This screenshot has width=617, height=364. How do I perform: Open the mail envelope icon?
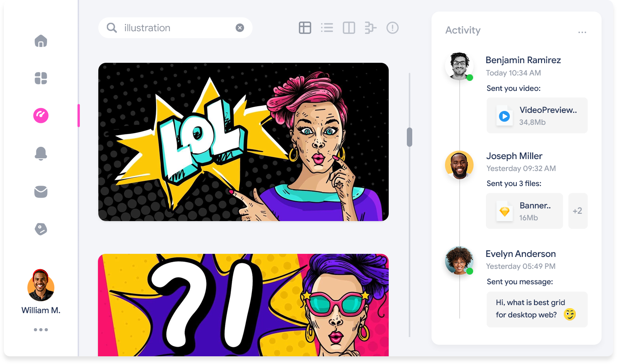[x=41, y=191]
